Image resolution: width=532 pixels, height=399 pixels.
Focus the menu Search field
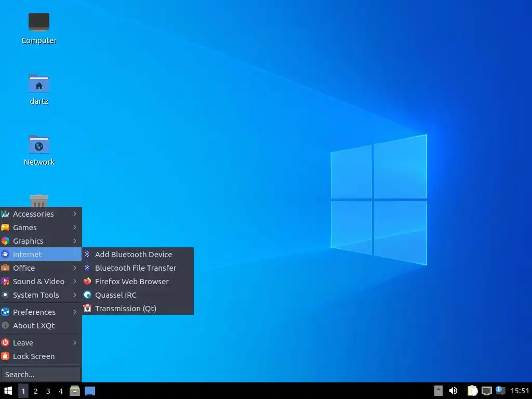(41, 374)
